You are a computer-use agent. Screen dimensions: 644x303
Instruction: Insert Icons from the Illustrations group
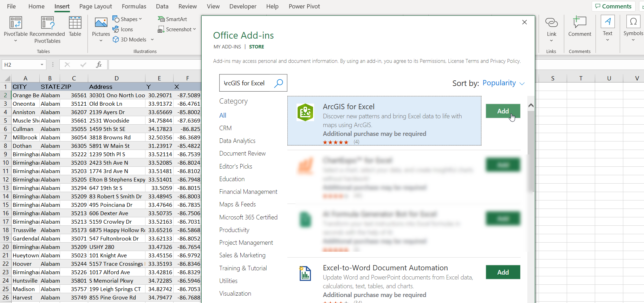pos(123,29)
